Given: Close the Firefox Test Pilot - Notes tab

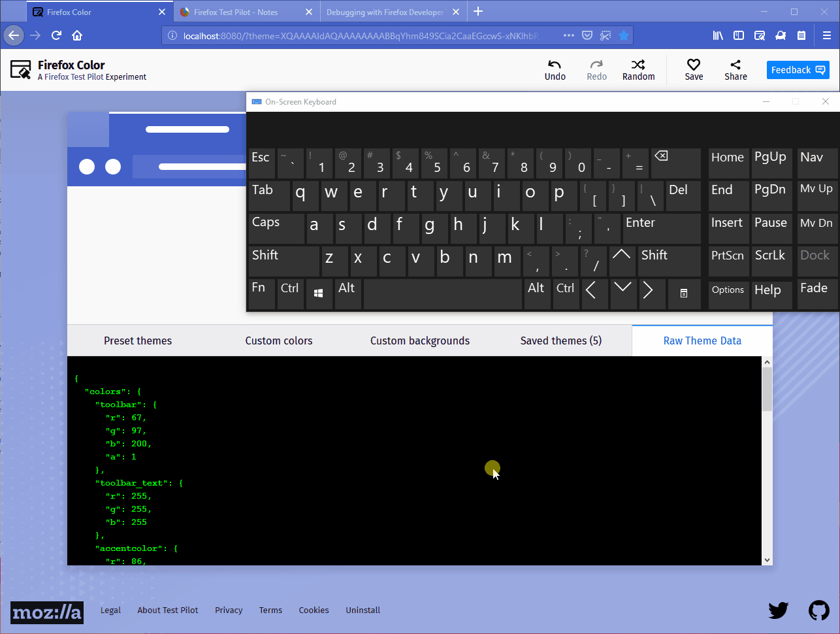Looking at the screenshot, I should coord(308,12).
